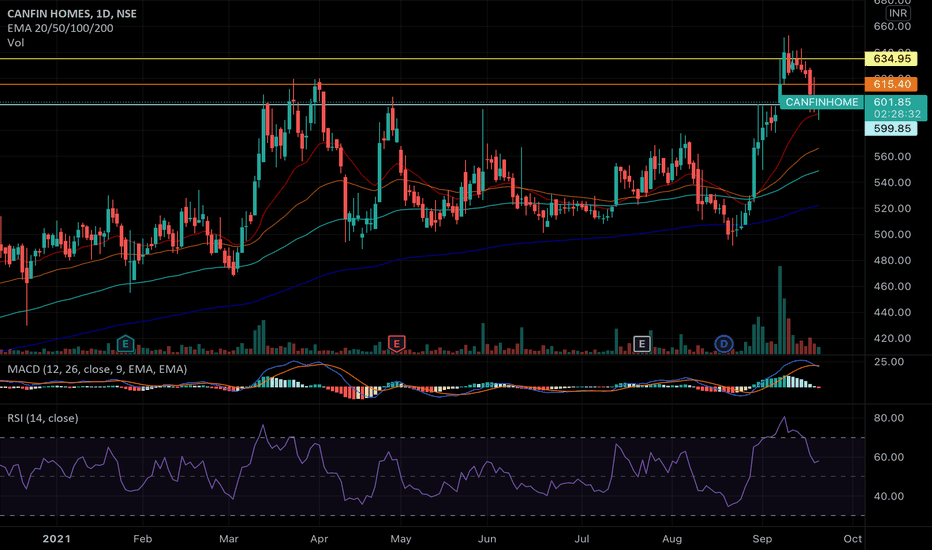Click the 500.00 price axis label
This screenshot has height=550, width=932.
point(892,234)
